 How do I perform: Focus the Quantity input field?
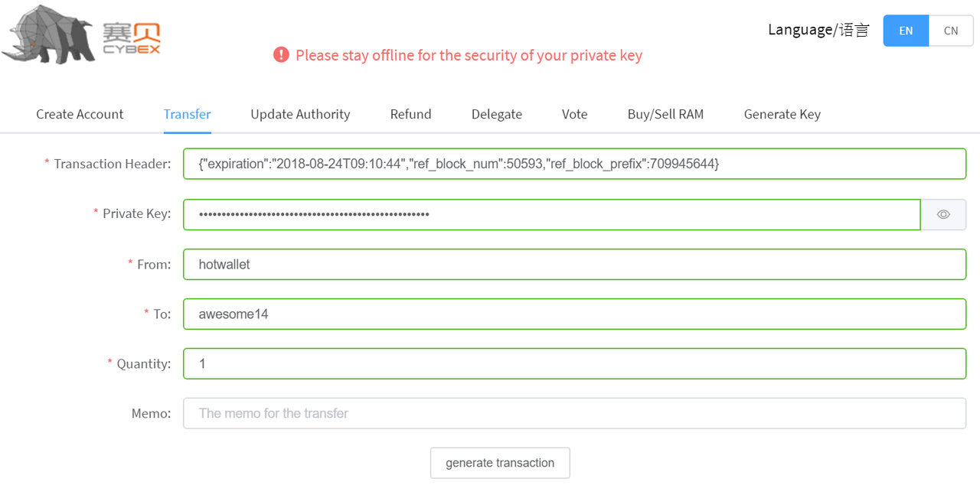[x=574, y=363]
